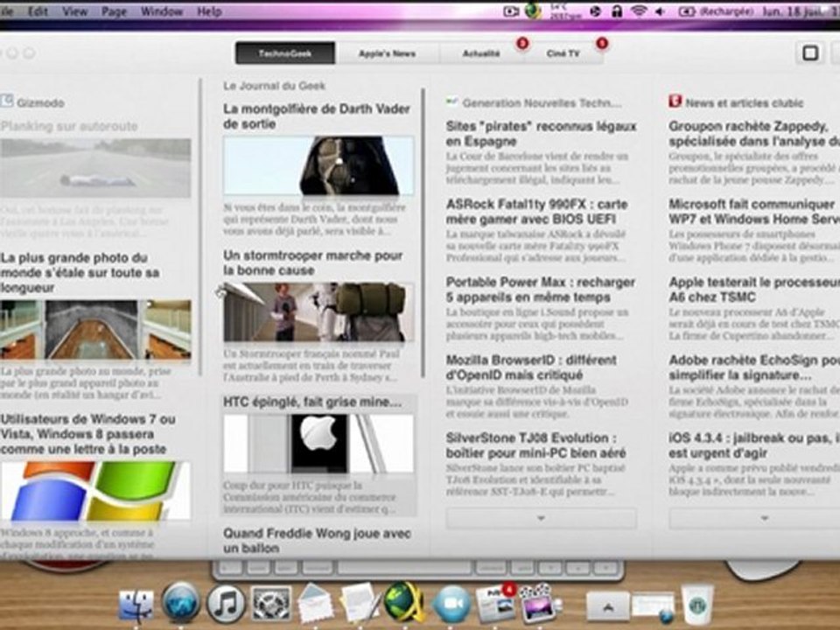Switch to the TechnoGeek tab
This screenshot has width=840, height=630.
tap(285, 53)
